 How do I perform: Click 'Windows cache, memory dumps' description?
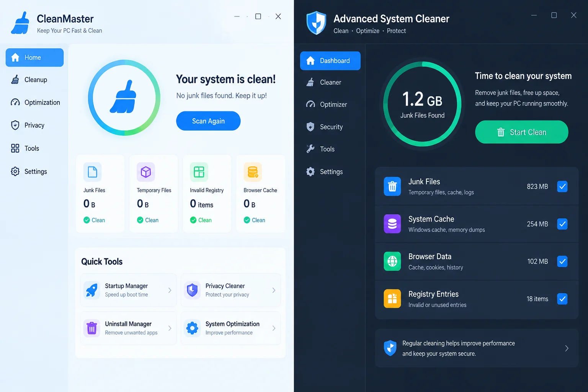[447, 230]
